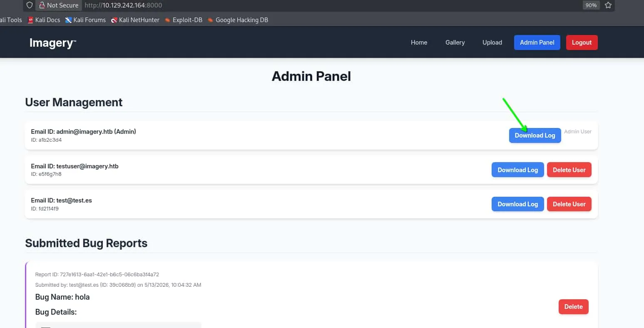The image size is (644, 328).
Task: Open the Kali Docs bookmark
Action: 44,20
